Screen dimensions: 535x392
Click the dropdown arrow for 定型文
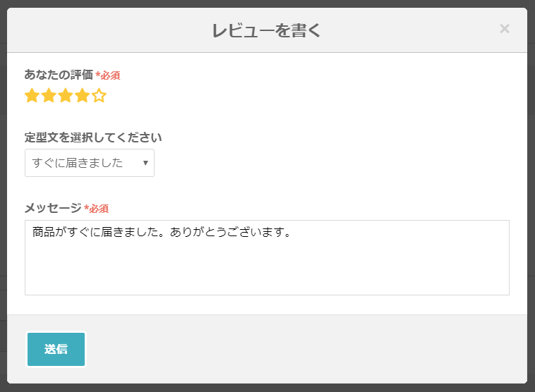tap(145, 163)
